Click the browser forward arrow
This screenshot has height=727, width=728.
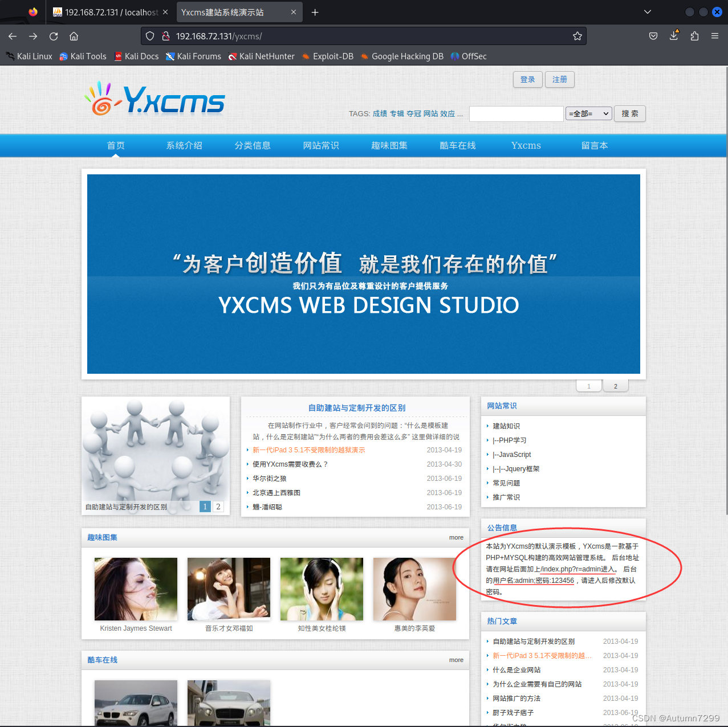click(33, 36)
